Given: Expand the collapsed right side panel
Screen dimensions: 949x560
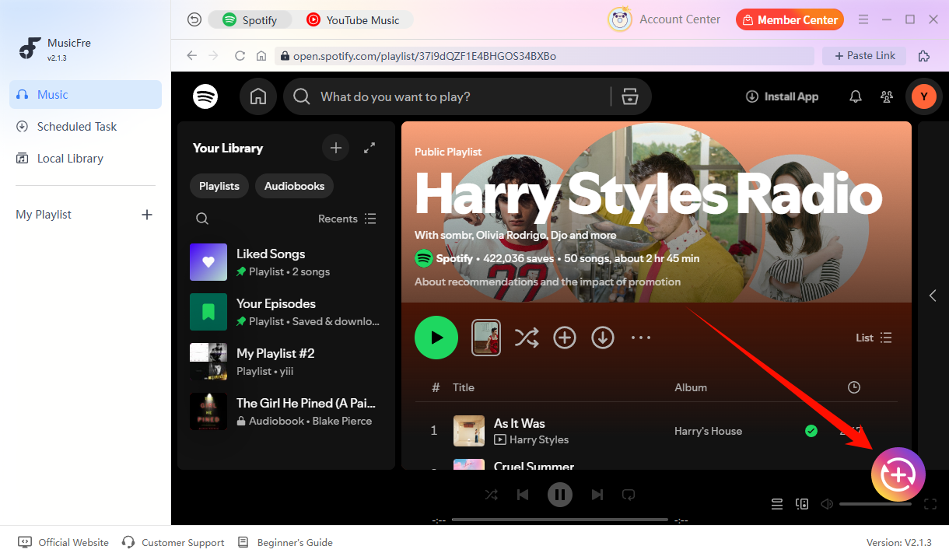Looking at the screenshot, I should coord(933,296).
